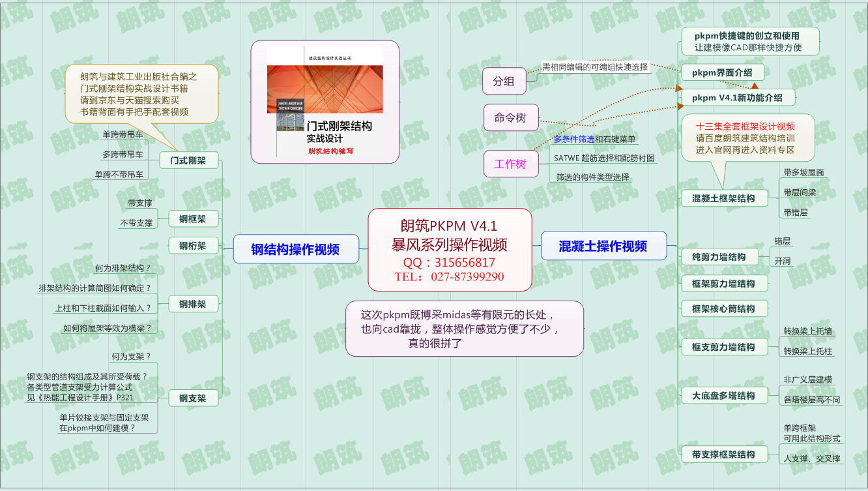868x491 pixels.
Task: Select 排架结构的计算简图如何确定？ subtopic
Action: click(94, 288)
